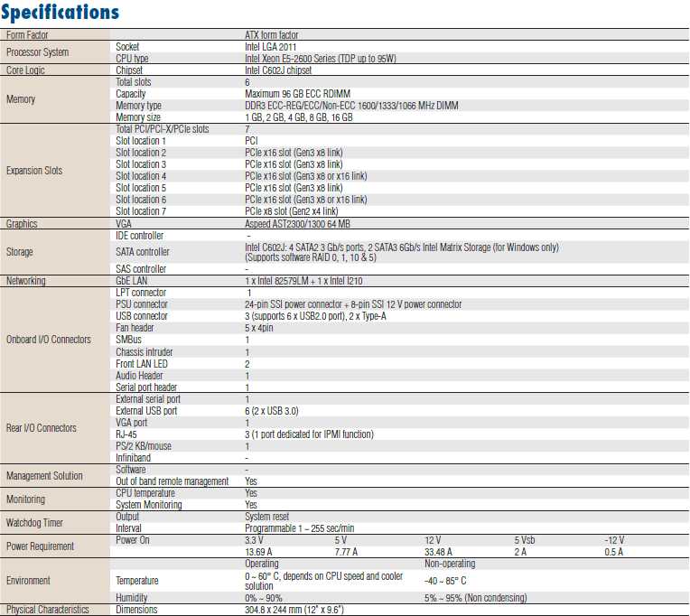Viewport: 690px width, 616px height.
Task: Select 'Out of band remote management' label
Action: coord(172,481)
